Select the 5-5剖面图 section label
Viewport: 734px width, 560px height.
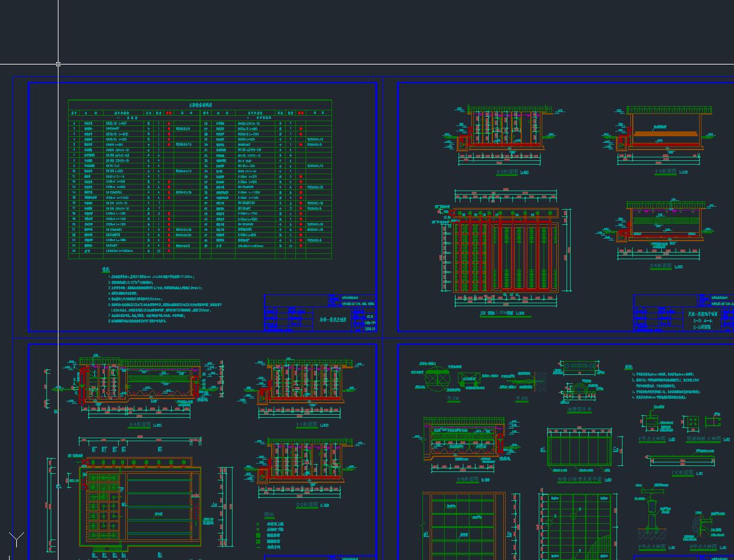(662, 266)
